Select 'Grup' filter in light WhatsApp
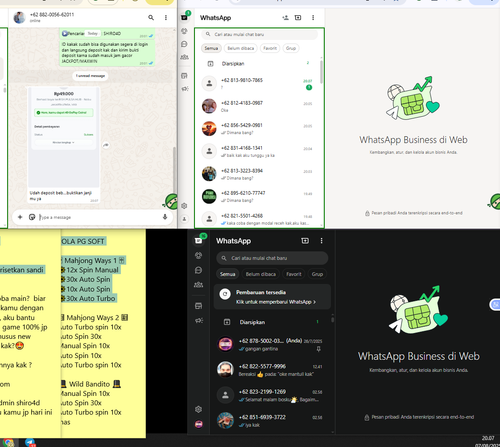 pos(291,48)
